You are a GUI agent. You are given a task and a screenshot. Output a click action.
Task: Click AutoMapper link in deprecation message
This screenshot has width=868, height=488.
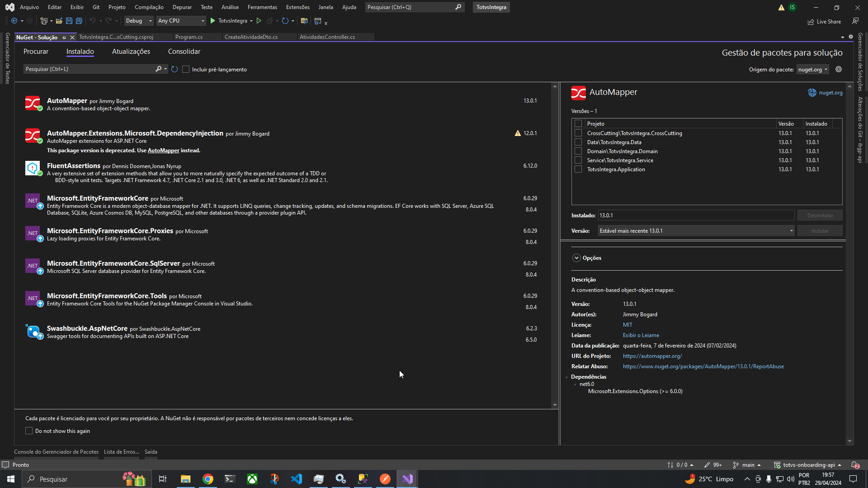click(164, 150)
